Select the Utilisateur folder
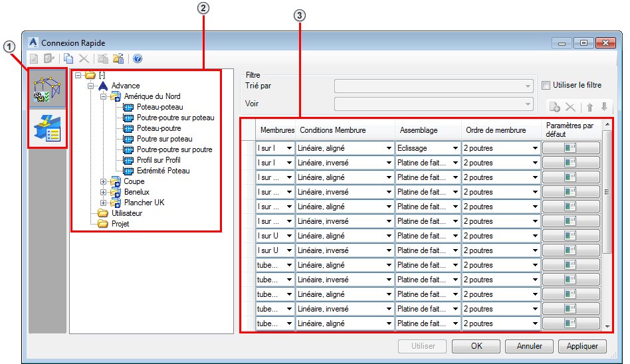 126,213
